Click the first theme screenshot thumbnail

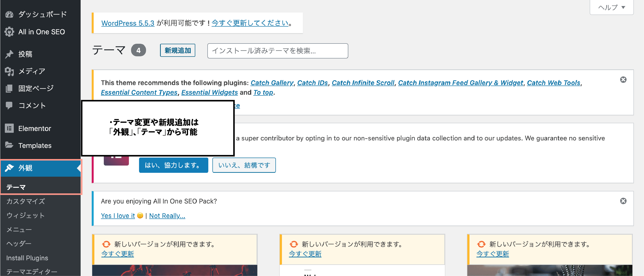pyautogui.click(x=175, y=270)
